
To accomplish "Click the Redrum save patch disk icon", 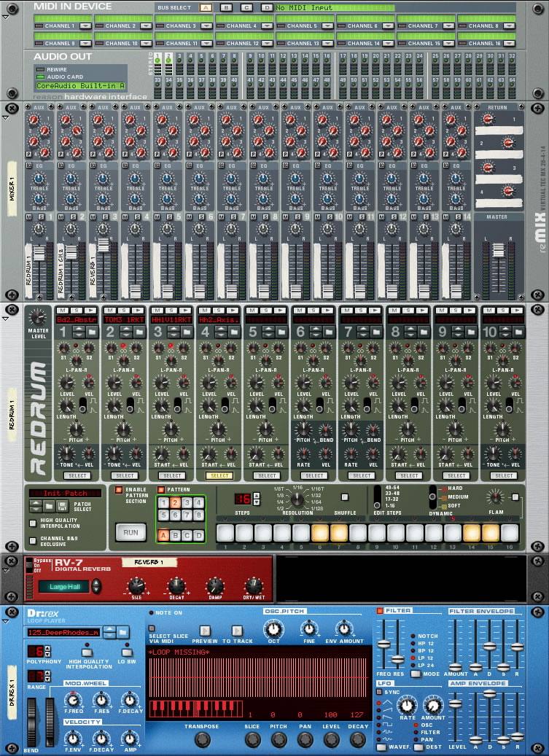I will (x=63, y=505).
